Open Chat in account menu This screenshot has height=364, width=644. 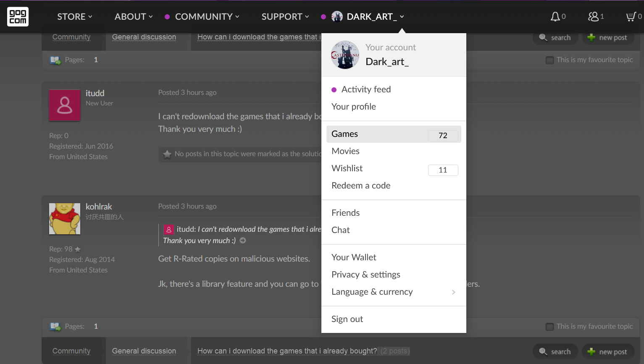pyautogui.click(x=340, y=230)
